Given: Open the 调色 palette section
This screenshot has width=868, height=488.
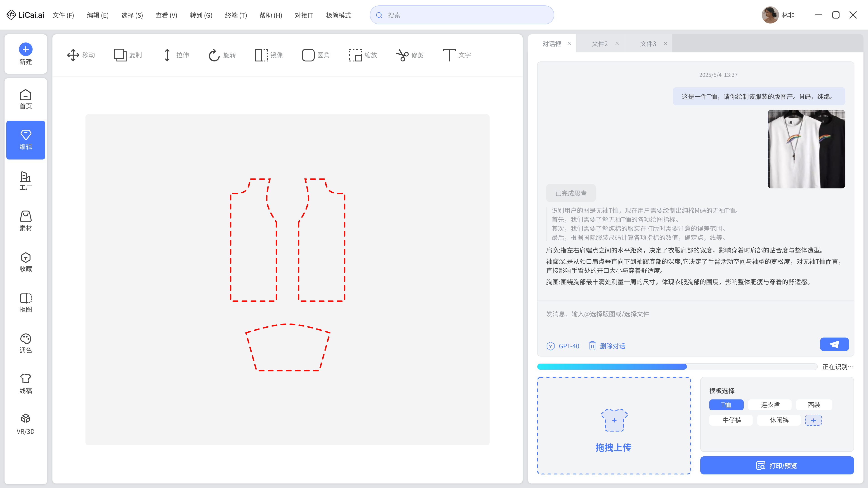Looking at the screenshot, I should pyautogui.click(x=26, y=343).
